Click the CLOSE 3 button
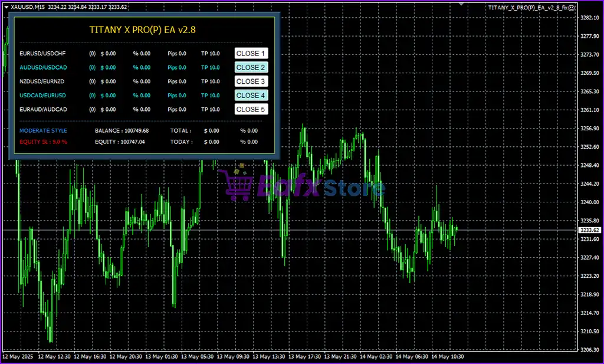 click(251, 81)
